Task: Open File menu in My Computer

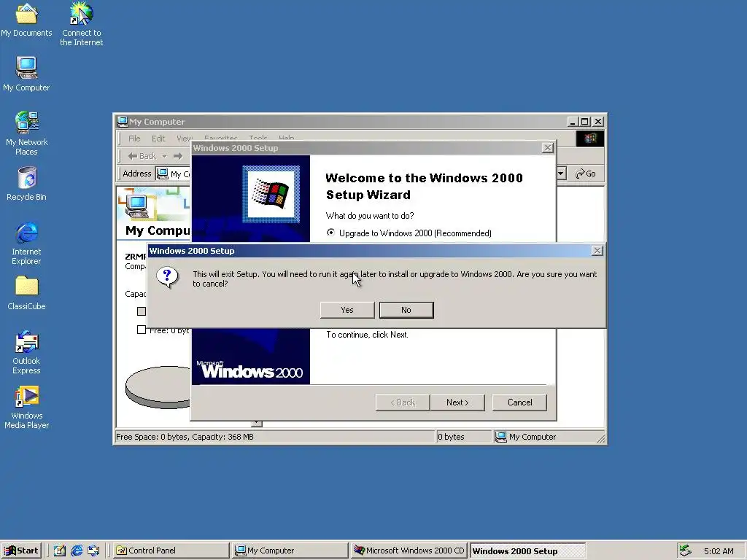Action: [134, 139]
